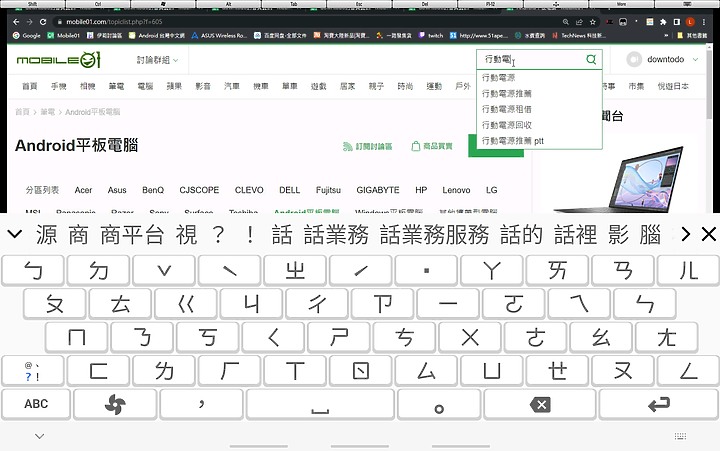Viewport: 720px width, 451px height.
Task: Close the candidate bar with X
Action: click(709, 234)
